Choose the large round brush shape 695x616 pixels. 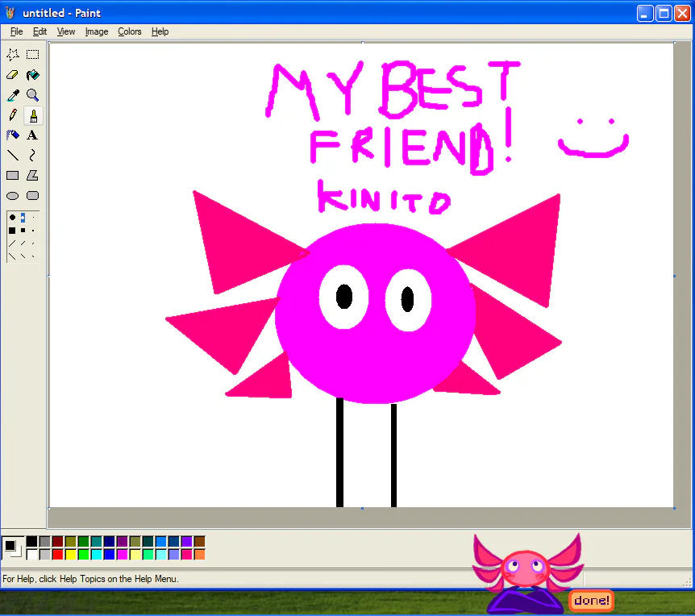12,217
